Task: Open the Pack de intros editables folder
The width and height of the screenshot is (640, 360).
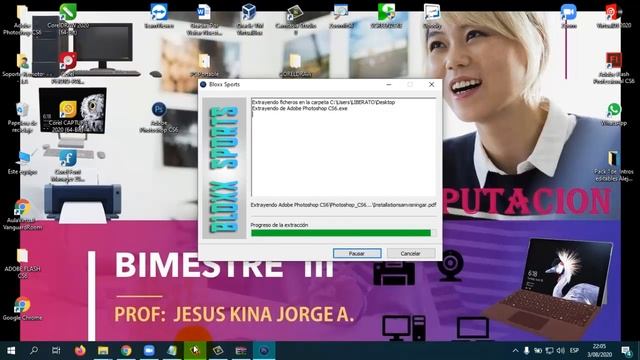Action: tap(613, 167)
